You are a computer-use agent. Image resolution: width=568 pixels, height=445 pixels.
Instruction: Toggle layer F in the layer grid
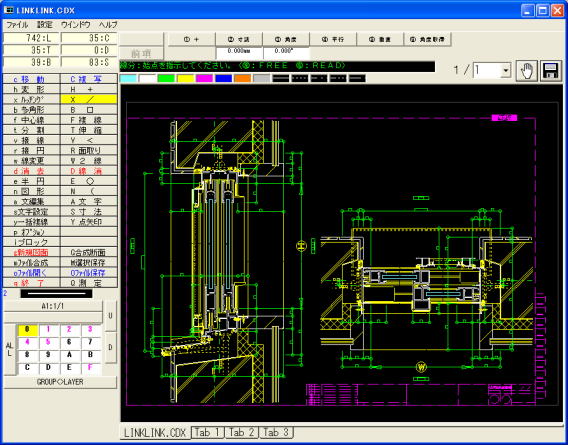[90, 367]
